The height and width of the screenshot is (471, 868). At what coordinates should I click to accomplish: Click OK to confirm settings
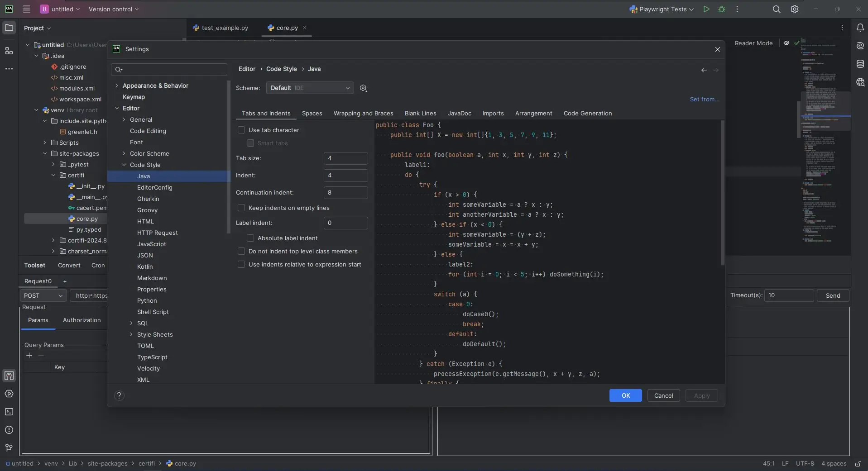626,396
